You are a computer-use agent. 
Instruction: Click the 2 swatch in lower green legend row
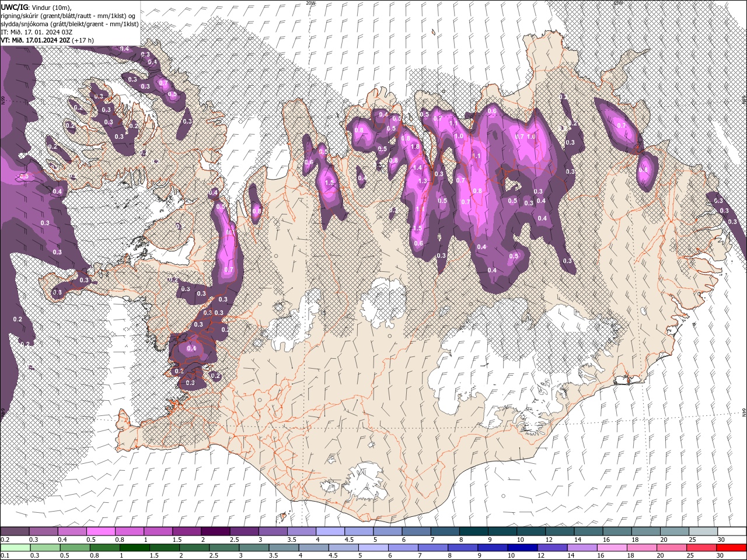[x=194, y=548]
